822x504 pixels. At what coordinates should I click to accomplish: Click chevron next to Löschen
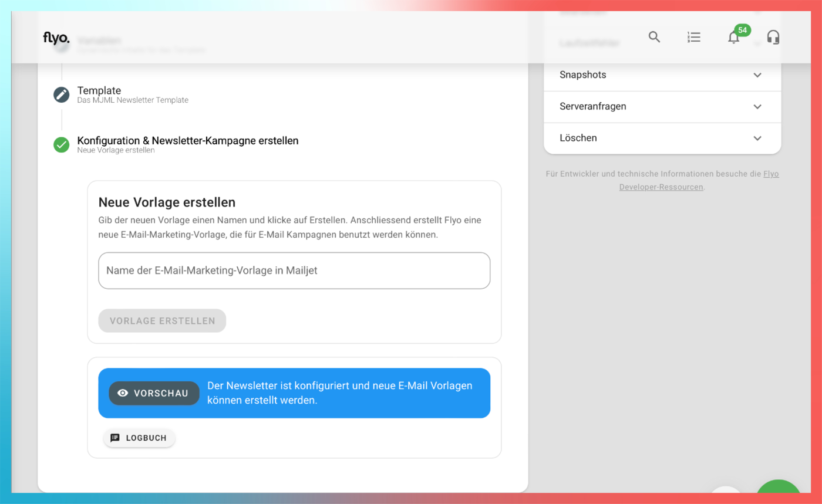click(757, 138)
